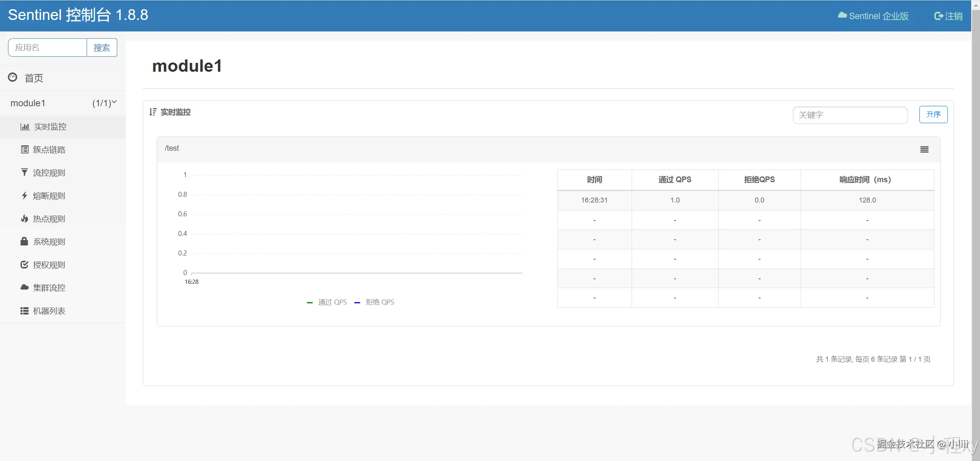Click the 搜索 button
Image resolution: width=980 pixels, height=461 pixels.
(102, 48)
